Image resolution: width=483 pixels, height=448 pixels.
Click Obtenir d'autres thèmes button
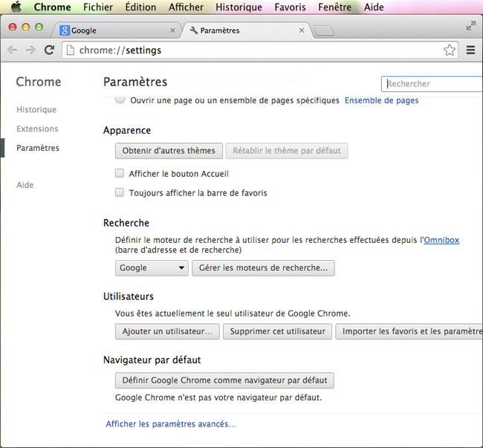point(169,151)
